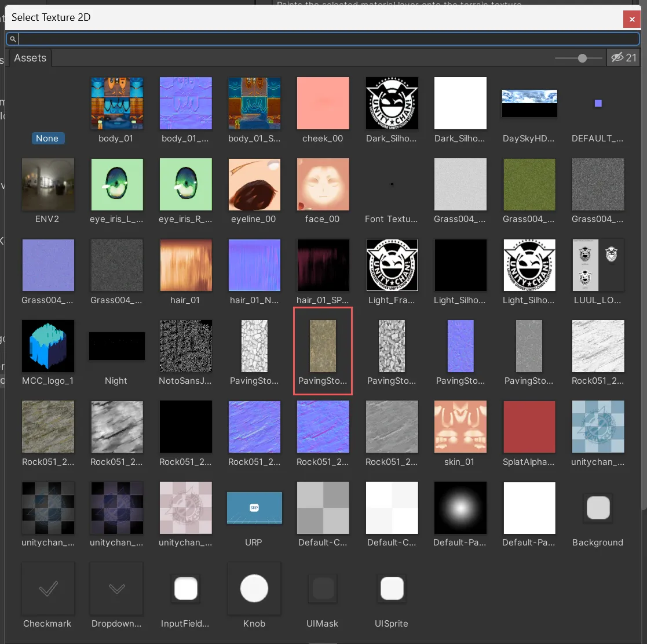Select the LUUL_LO logo texture
This screenshot has height=644, width=647.
(598, 265)
